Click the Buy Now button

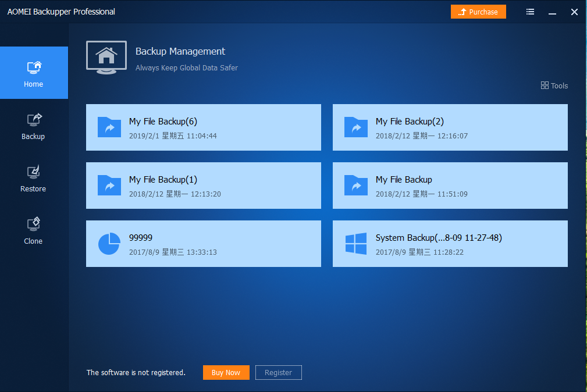coord(226,372)
